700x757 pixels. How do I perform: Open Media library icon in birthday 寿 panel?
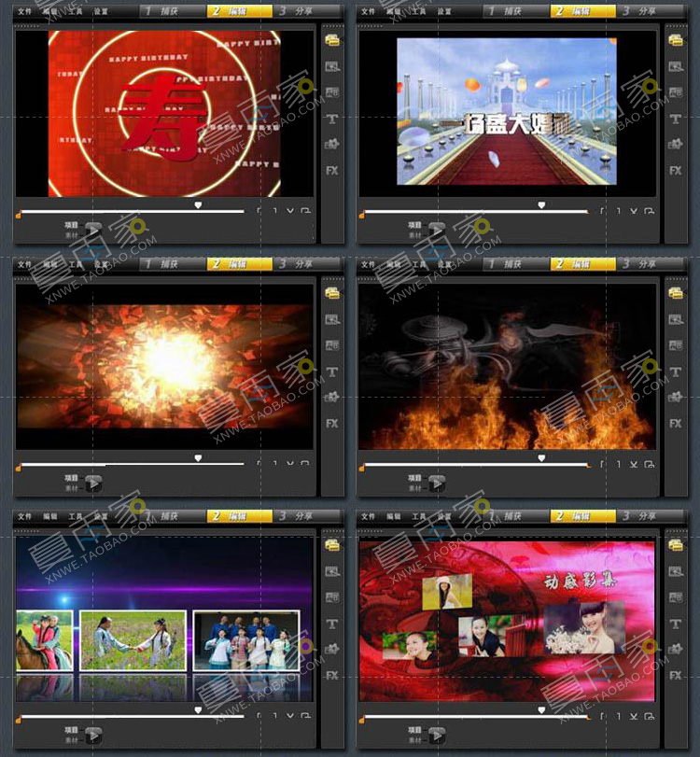pos(332,40)
